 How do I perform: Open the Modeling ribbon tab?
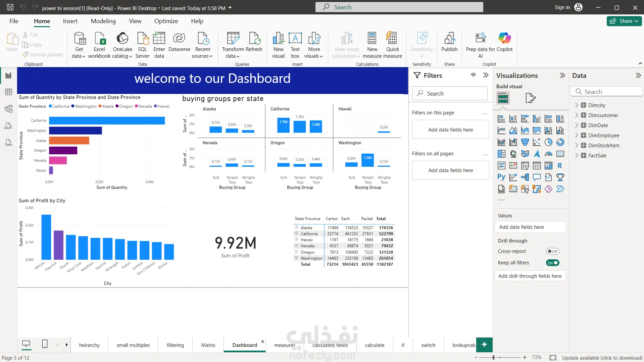103,21
